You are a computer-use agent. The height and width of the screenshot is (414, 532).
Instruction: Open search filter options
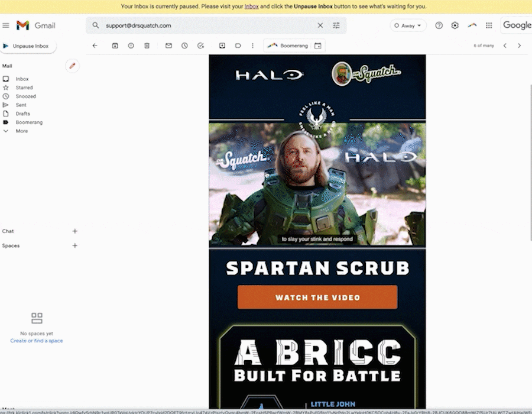tap(336, 25)
